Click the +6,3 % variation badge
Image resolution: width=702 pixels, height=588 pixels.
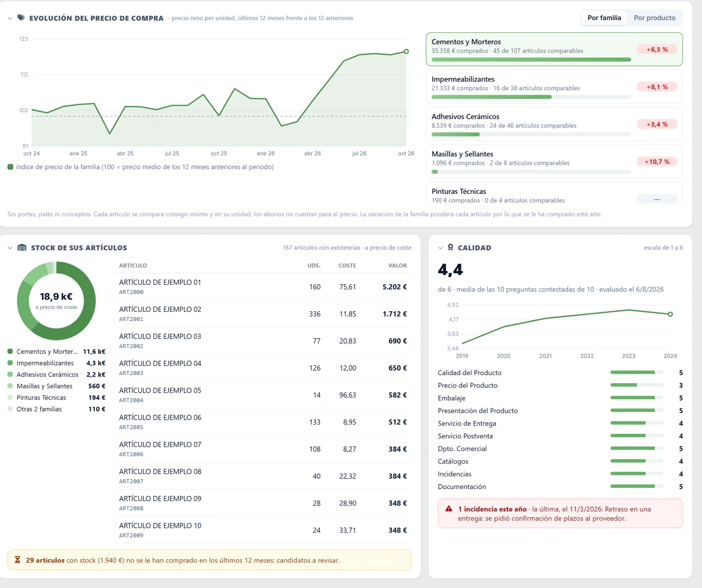point(657,49)
